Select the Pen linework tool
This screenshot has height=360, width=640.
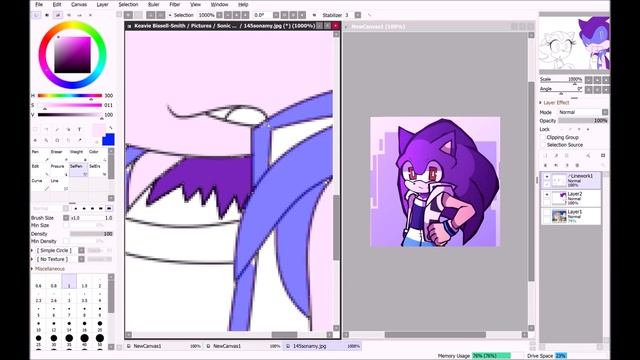(40, 155)
